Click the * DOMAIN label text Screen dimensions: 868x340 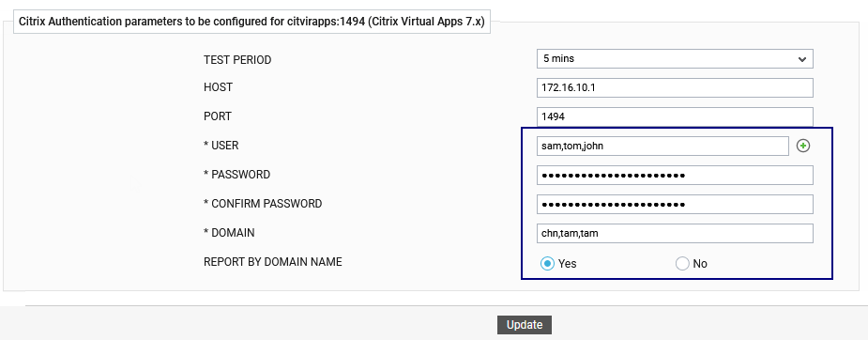[x=229, y=233]
